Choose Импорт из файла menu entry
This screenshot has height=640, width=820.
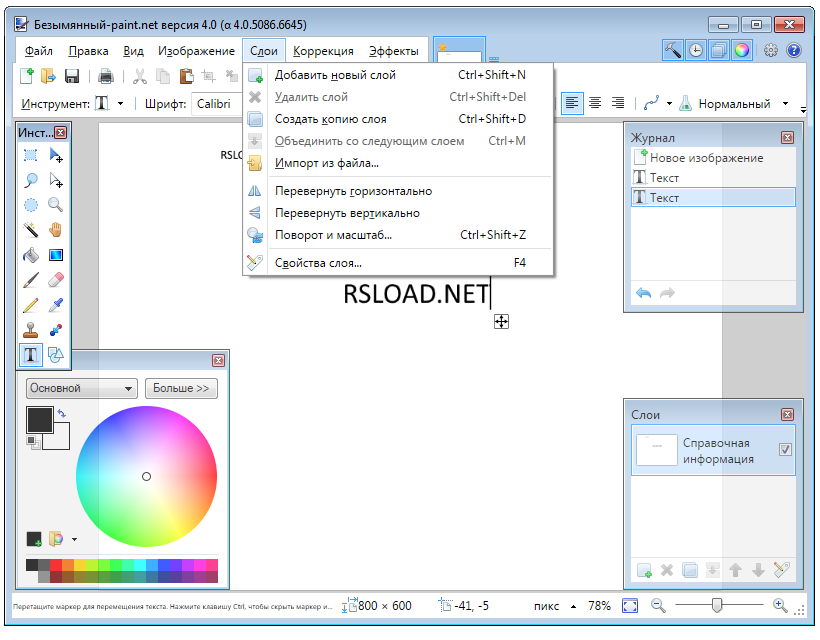click(398, 163)
